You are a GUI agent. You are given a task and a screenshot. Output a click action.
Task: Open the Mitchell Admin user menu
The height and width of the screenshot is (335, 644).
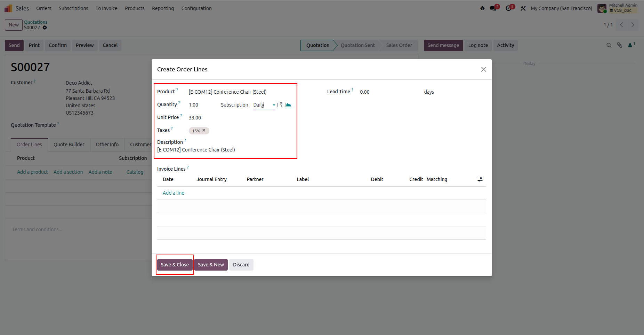pyautogui.click(x=618, y=8)
